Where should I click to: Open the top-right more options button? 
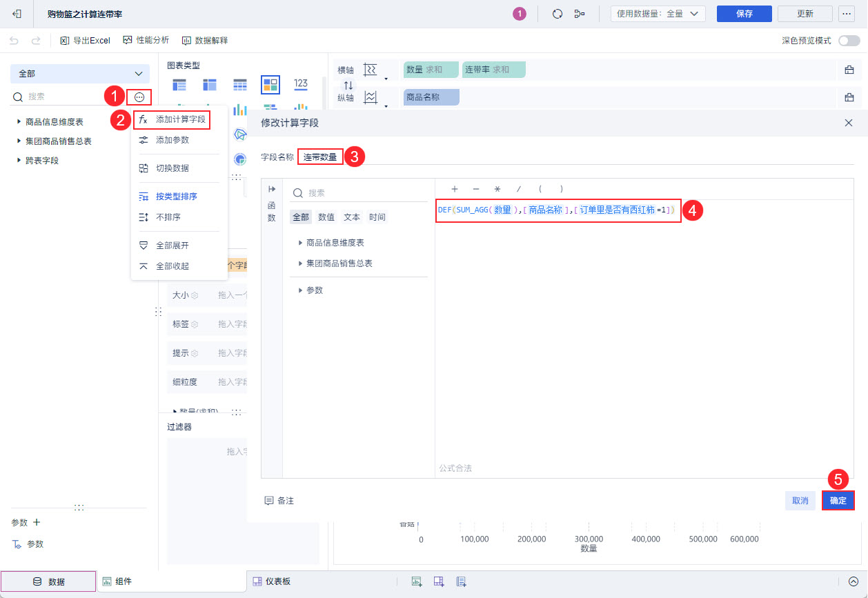(846, 14)
